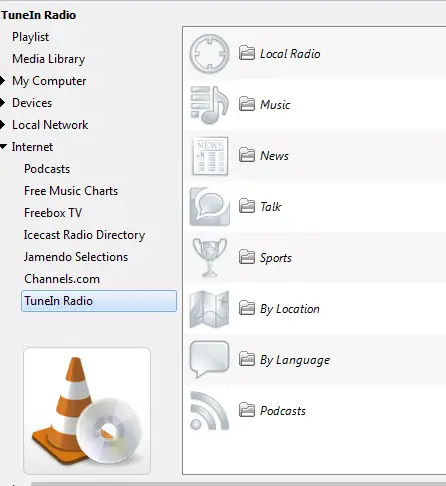Open Jamendo Selections source

click(x=76, y=257)
